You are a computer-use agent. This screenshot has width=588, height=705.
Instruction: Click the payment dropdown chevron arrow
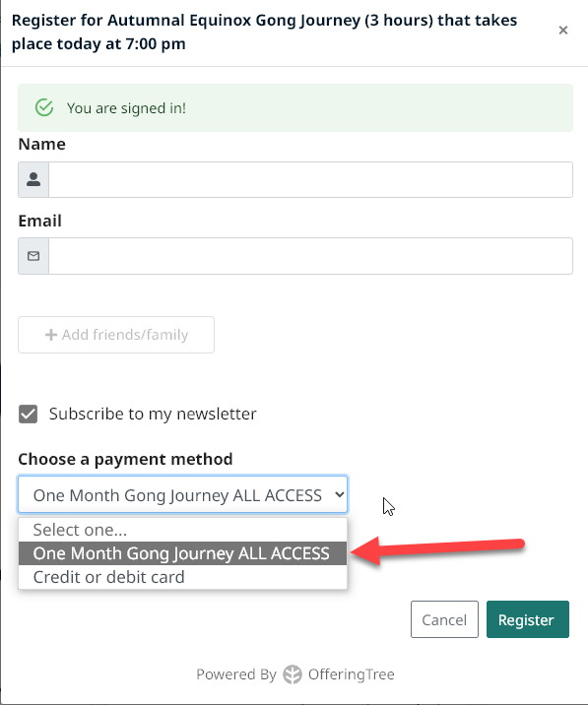pos(339,494)
